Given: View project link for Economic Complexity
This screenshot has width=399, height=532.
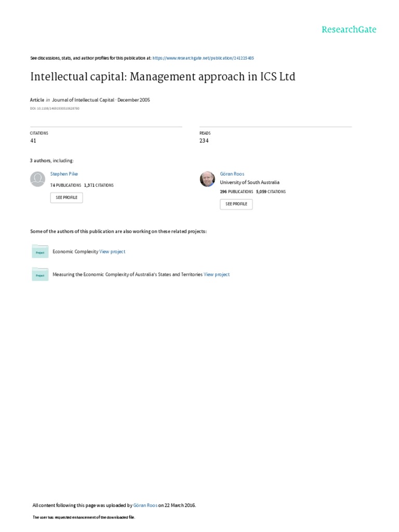Looking at the screenshot, I should coord(112,251).
